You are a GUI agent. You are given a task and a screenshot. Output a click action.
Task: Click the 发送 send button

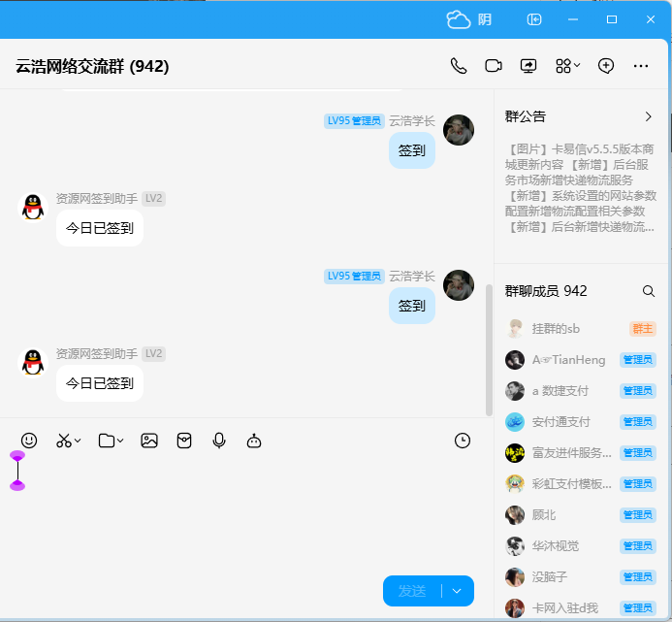(x=412, y=591)
